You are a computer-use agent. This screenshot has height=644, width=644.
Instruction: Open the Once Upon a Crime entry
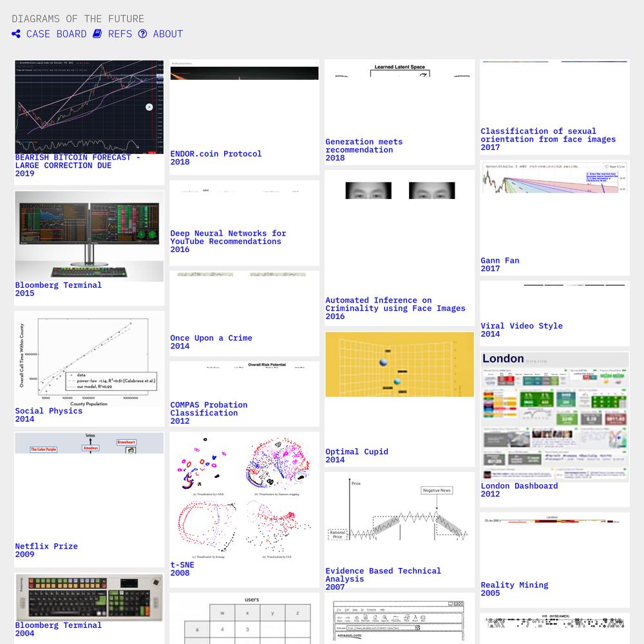(211, 338)
